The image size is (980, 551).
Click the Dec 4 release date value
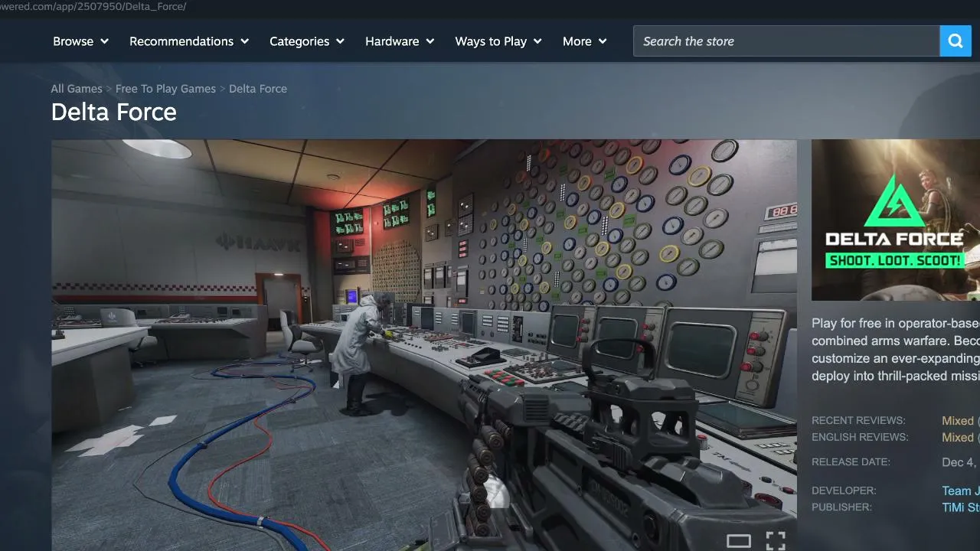[x=961, y=462]
